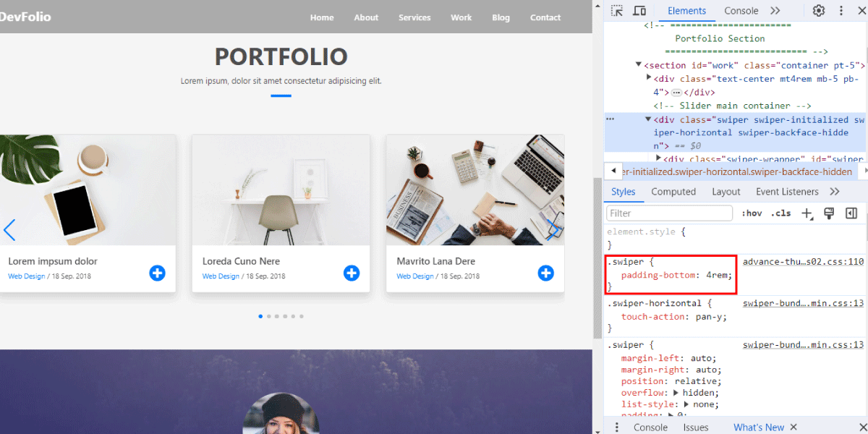Open plus icon on Loreda Cuno Nere card
Screen dimensions: 868x434
[352, 273]
